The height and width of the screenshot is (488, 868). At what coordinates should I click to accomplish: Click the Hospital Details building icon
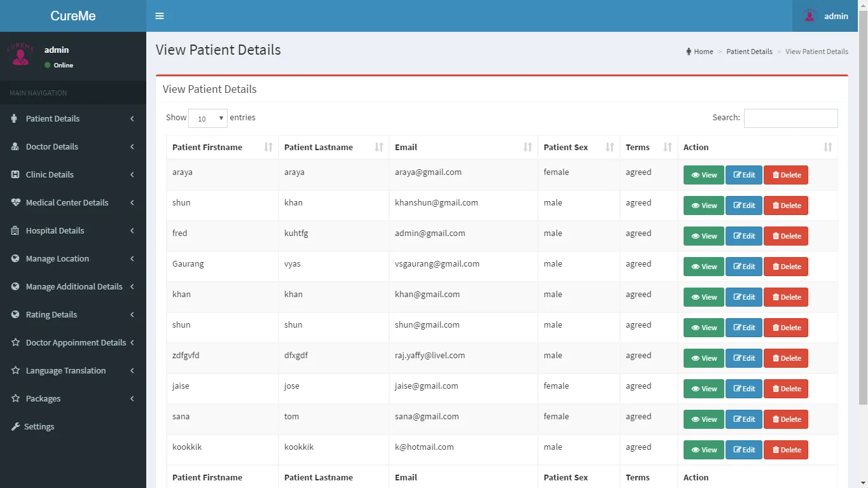15,230
